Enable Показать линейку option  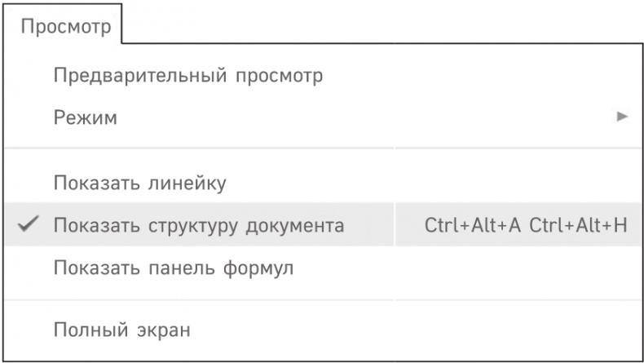coord(139,182)
